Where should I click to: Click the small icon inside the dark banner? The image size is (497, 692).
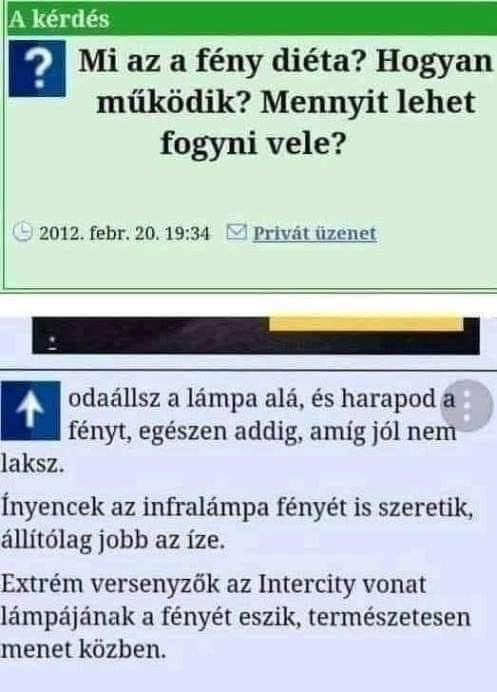click(52, 343)
